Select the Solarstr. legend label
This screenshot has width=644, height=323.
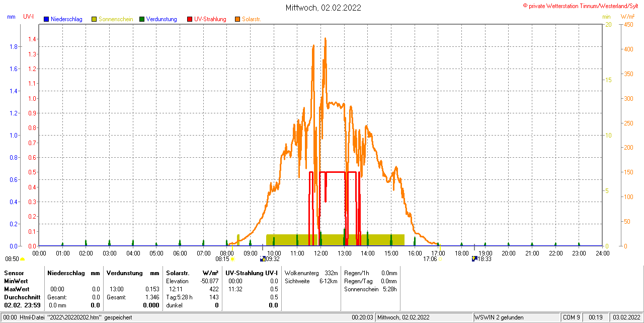pyautogui.click(x=252, y=19)
